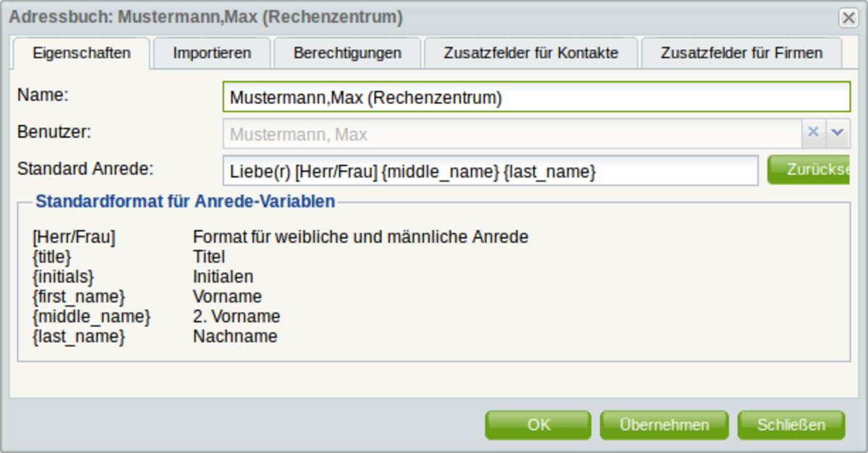Click into the Name text field
This screenshot has height=453, width=868.
pos(536,97)
